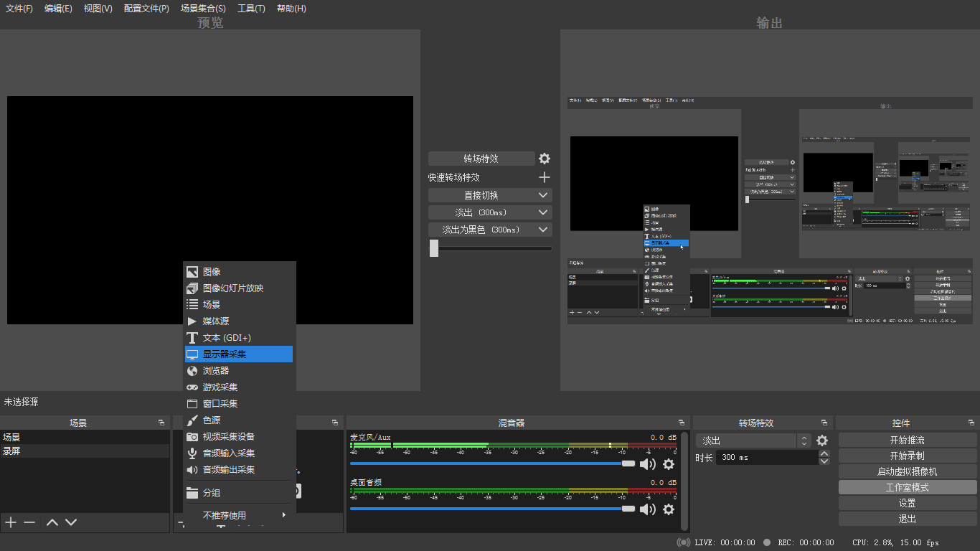
Task: Toggle 工作室模式 studio mode button
Action: click(x=908, y=487)
